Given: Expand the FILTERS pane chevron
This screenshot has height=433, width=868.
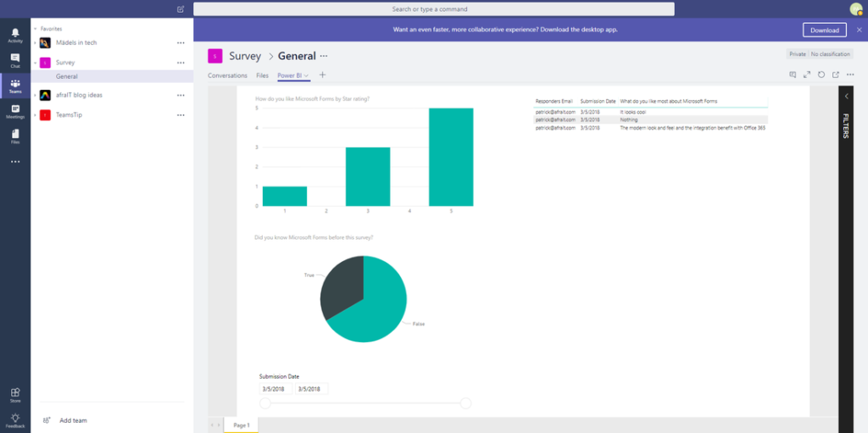Looking at the screenshot, I should coord(846,97).
